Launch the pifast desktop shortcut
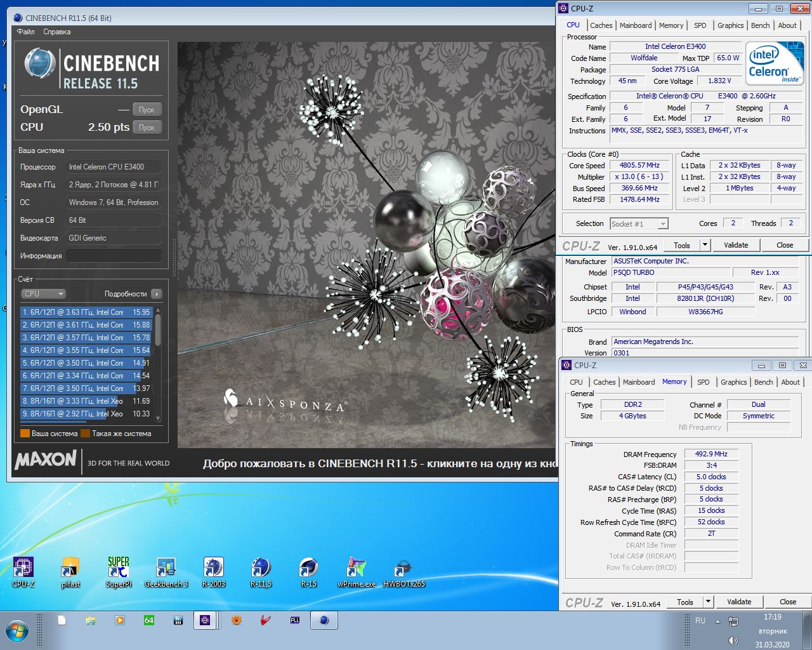 point(70,572)
